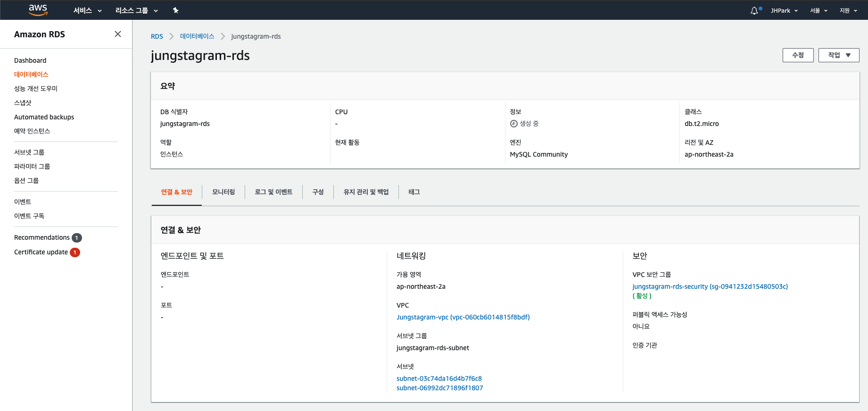Click the clock status icon next to 생성 중

pyautogui.click(x=514, y=124)
